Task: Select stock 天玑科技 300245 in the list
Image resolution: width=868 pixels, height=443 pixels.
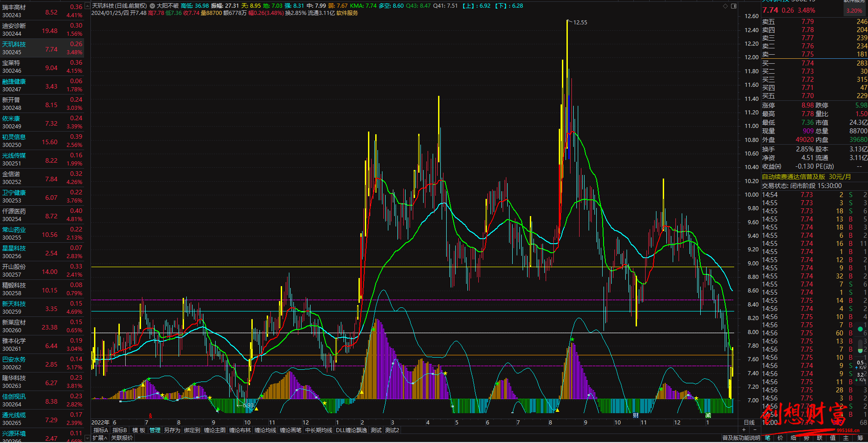Action: point(42,48)
